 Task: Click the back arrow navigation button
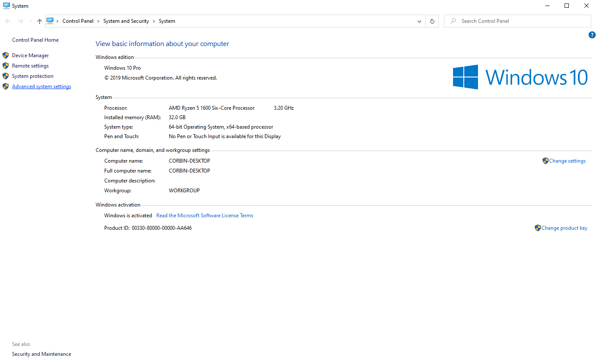(8, 21)
